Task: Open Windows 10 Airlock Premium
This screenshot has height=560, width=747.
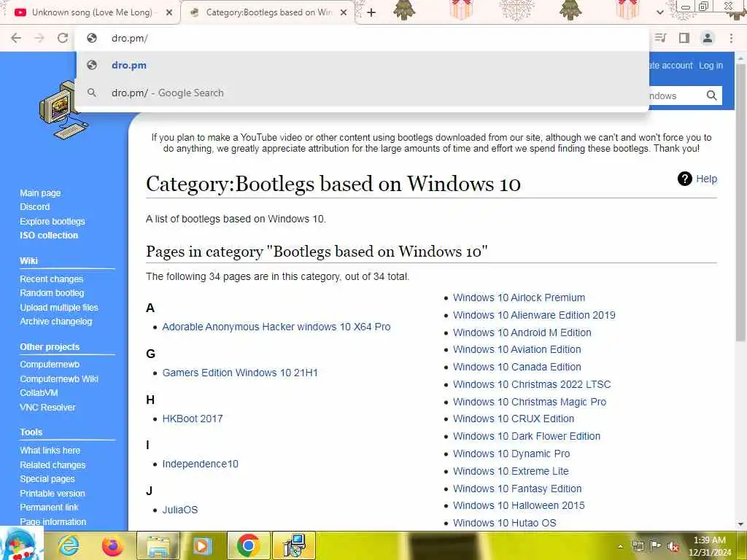Action: (519, 297)
